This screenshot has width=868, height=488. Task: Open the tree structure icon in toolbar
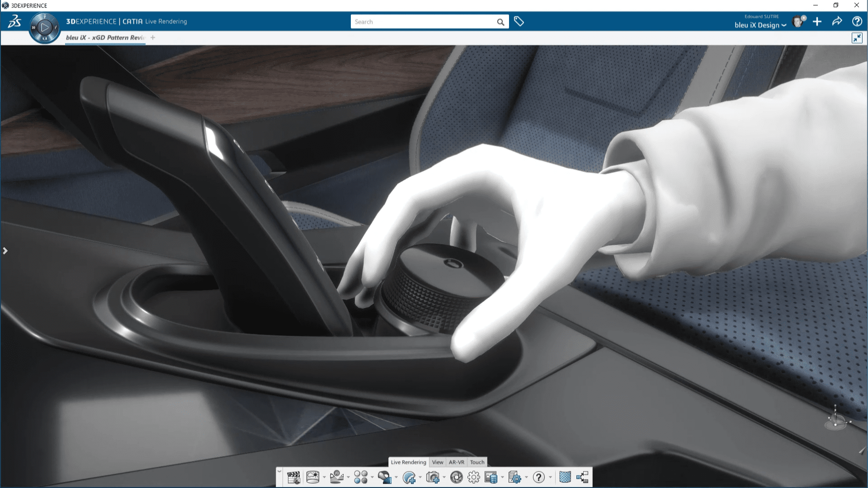click(582, 477)
